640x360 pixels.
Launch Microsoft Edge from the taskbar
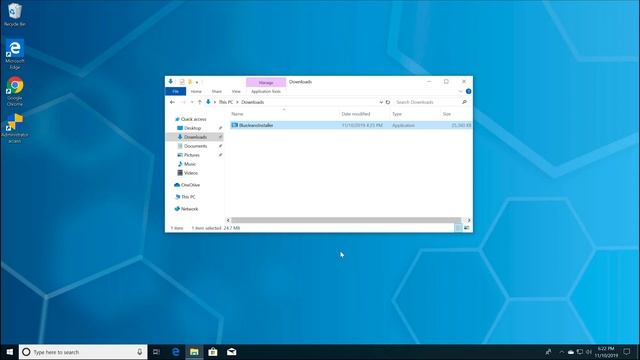[176, 352]
